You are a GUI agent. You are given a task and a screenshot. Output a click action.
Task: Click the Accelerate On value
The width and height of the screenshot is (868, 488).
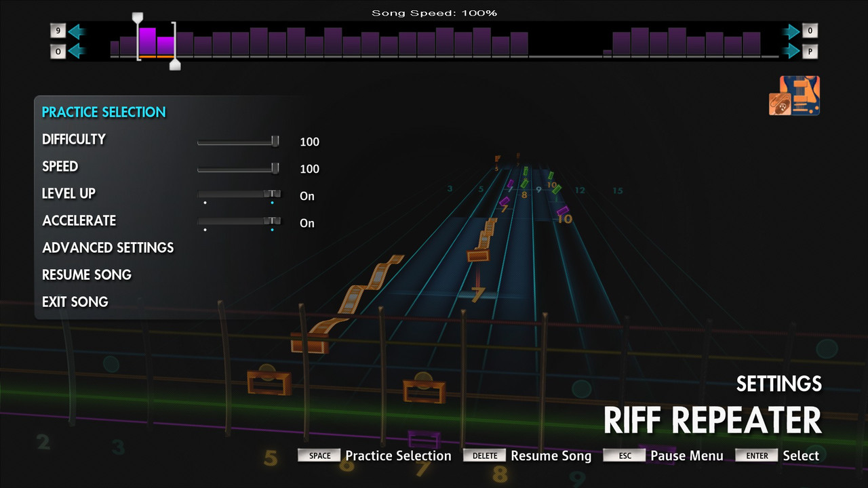click(x=307, y=223)
